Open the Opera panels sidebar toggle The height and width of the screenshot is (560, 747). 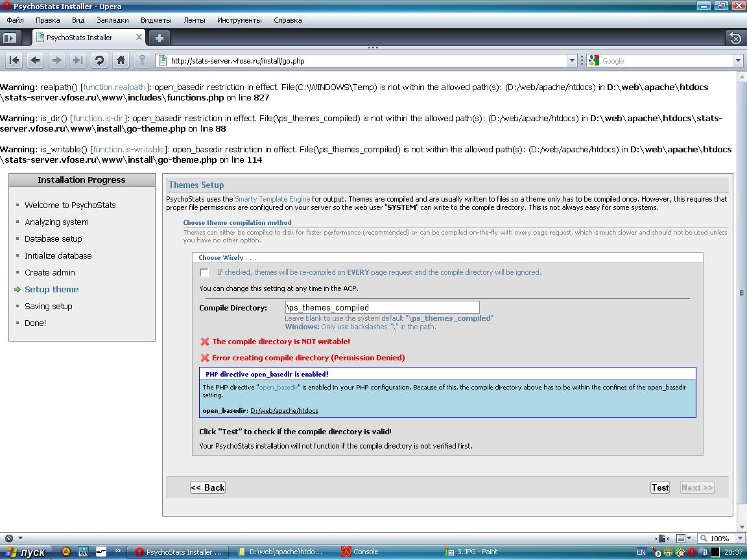(9, 38)
